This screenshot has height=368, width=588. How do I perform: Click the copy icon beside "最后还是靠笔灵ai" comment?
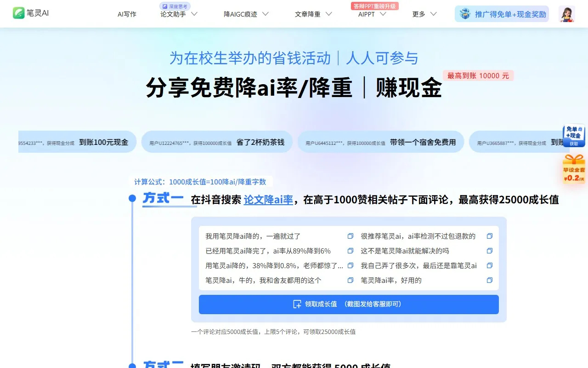tap(489, 265)
